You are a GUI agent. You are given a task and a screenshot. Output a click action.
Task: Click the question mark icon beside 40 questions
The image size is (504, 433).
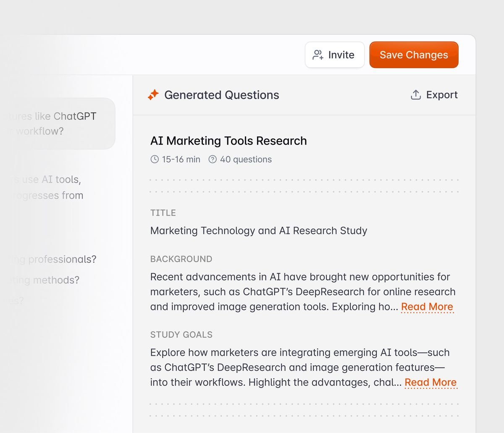[213, 159]
